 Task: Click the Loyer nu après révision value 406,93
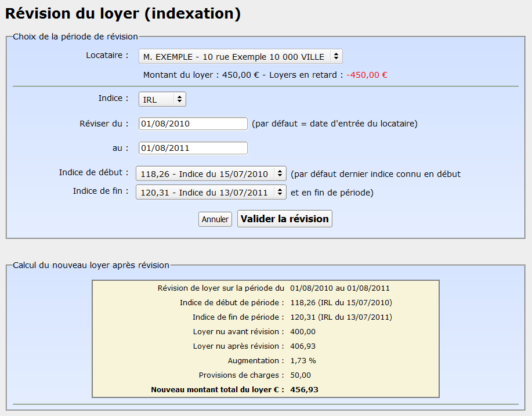pyautogui.click(x=303, y=346)
